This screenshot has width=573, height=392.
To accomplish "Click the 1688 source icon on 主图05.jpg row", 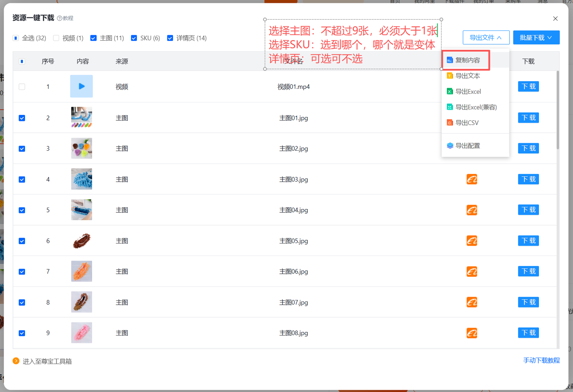I will click(x=472, y=241).
